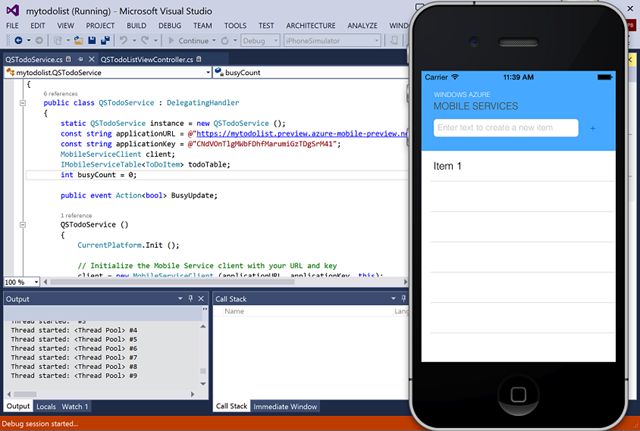Screen dimensions: 640x431
Task: Click the Output panel vertical scrollbar down arrow
Action: tap(203, 384)
